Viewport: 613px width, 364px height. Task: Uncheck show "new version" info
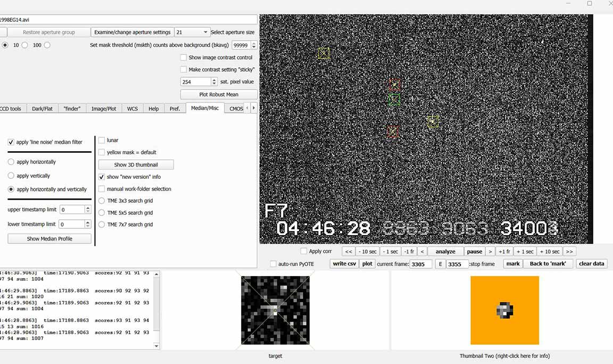pos(102,177)
